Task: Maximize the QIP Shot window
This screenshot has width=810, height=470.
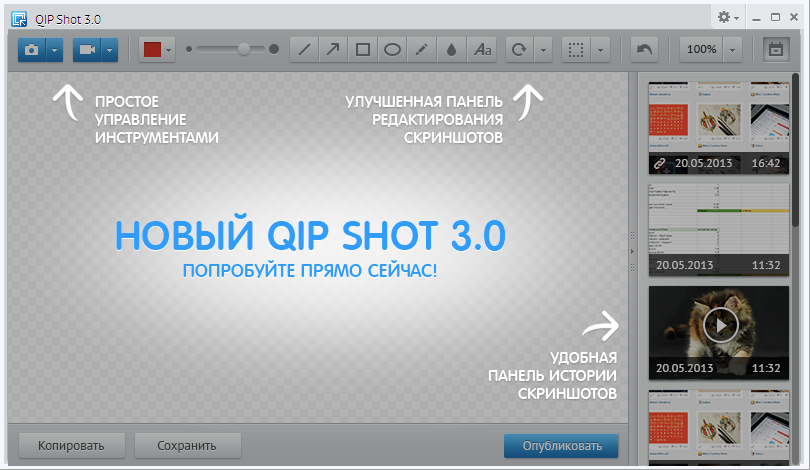Action: [x=775, y=18]
